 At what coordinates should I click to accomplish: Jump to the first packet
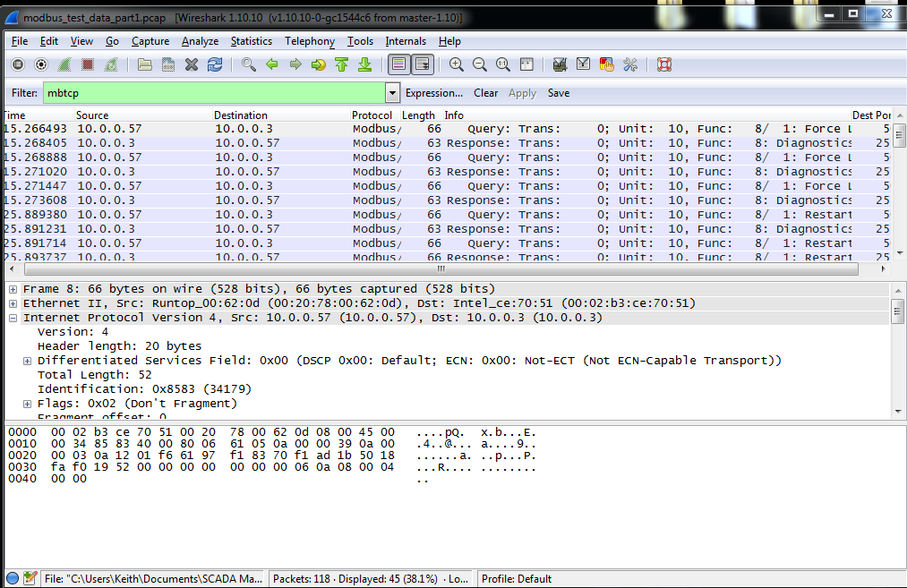coord(341,64)
